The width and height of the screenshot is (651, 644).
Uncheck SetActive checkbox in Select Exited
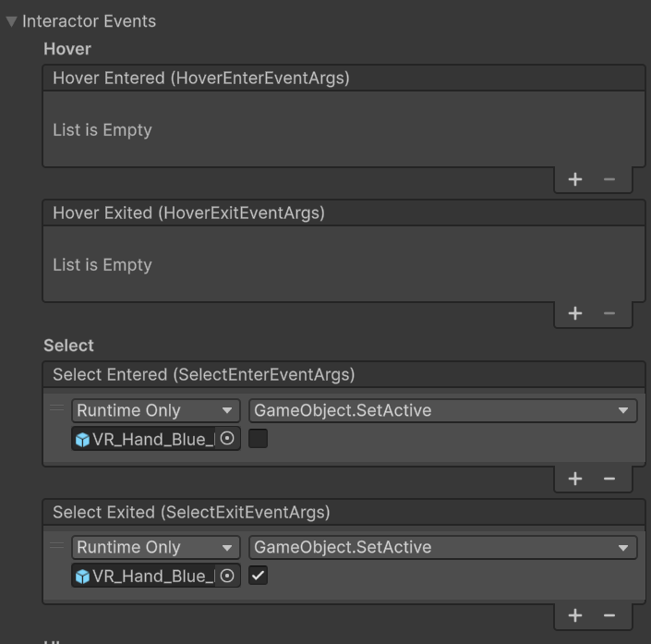point(259,577)
